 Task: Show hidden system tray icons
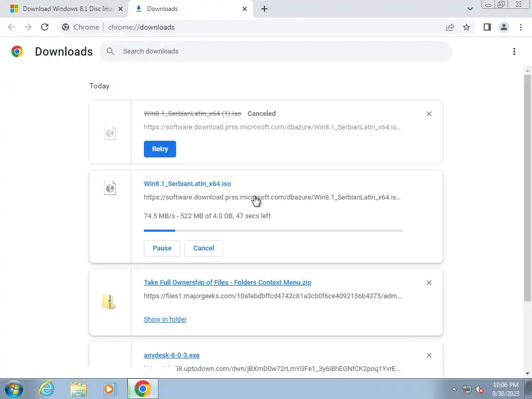454,389
